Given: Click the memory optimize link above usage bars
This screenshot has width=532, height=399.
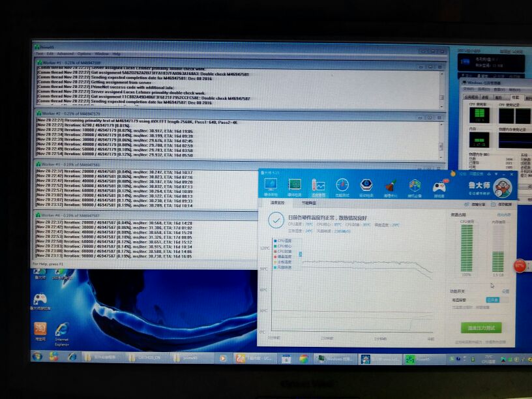Looking at the screenshot, I should 504,214.
